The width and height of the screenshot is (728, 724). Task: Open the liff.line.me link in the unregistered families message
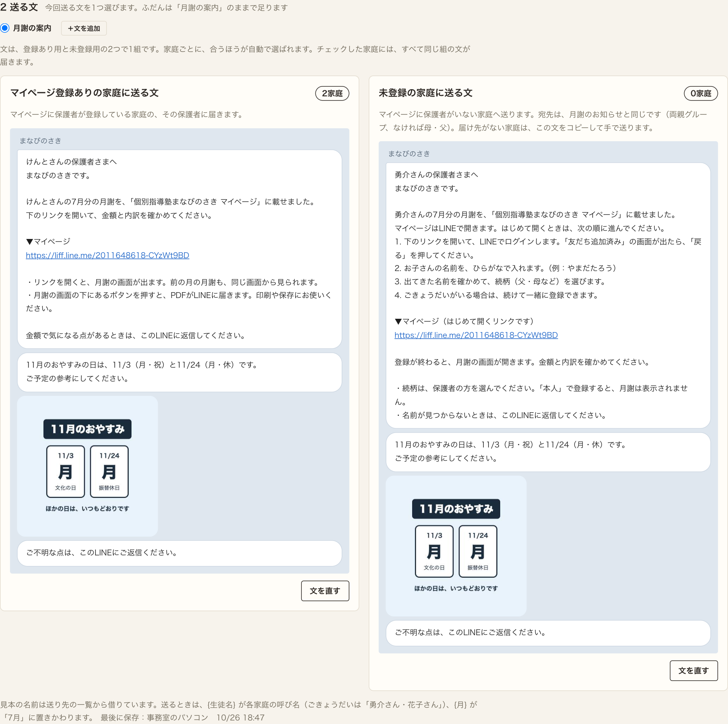click(476, 335)
